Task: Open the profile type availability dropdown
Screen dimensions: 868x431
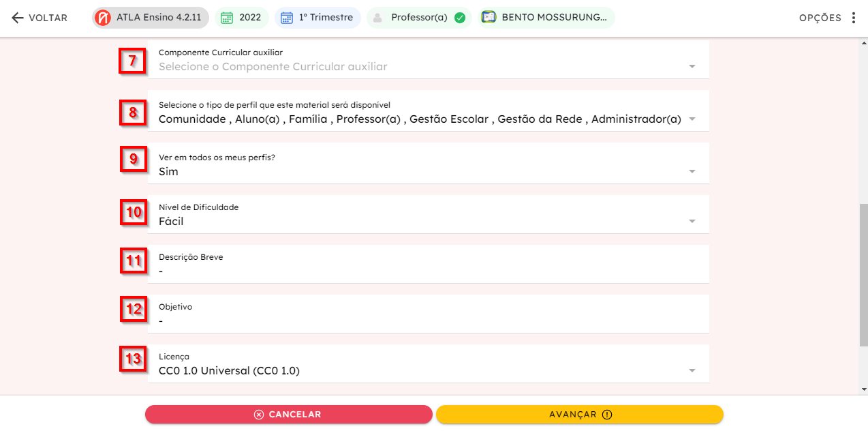Action: [692, 119]
